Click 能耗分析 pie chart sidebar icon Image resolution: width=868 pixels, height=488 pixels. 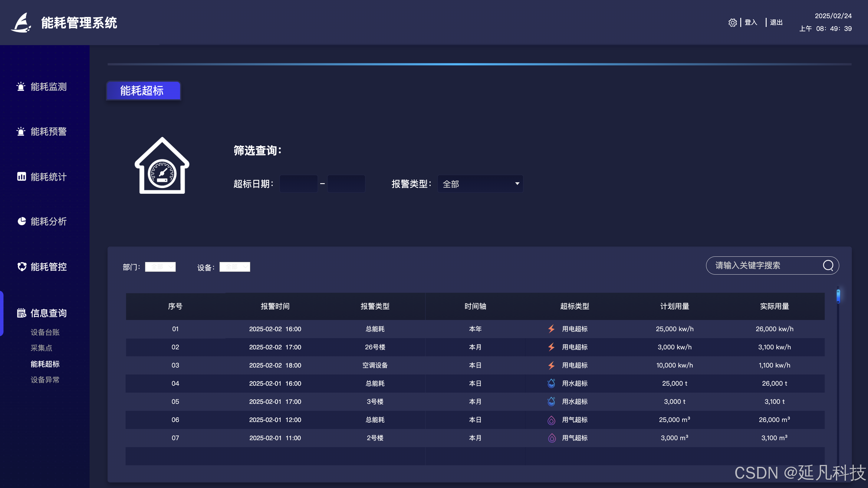(21, 221)
